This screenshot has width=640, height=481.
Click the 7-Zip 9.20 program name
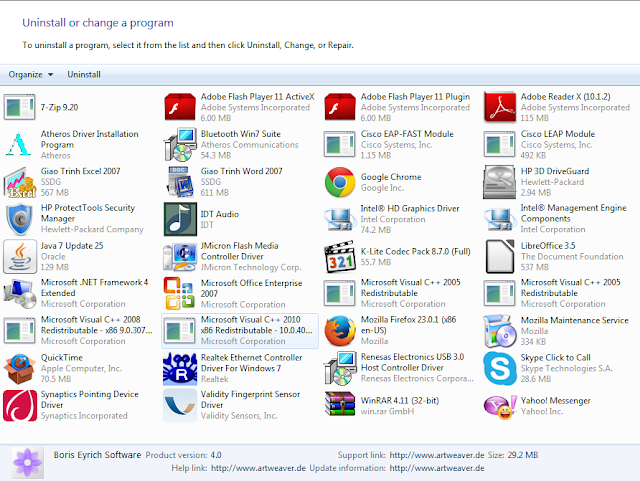[x=59, y=107]
